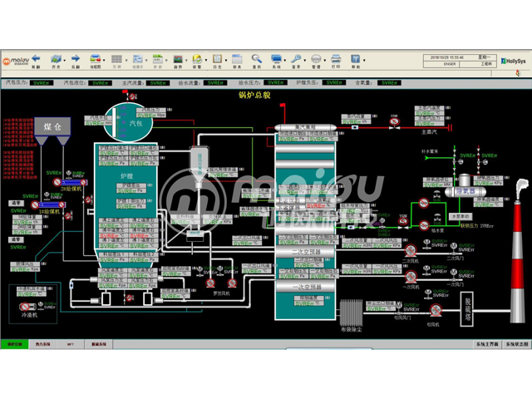Click the 脱硫塔 tower box

click(467, 308)
